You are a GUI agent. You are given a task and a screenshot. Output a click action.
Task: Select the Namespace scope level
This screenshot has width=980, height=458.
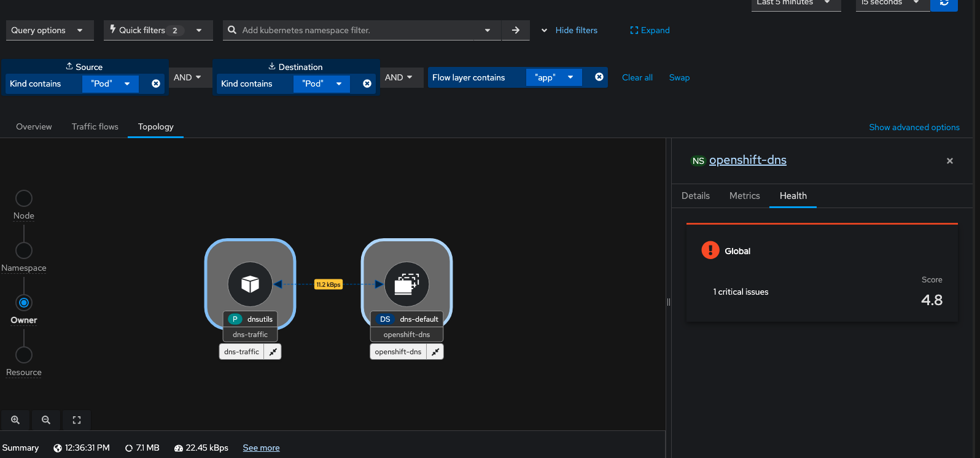tap(24, 250)
